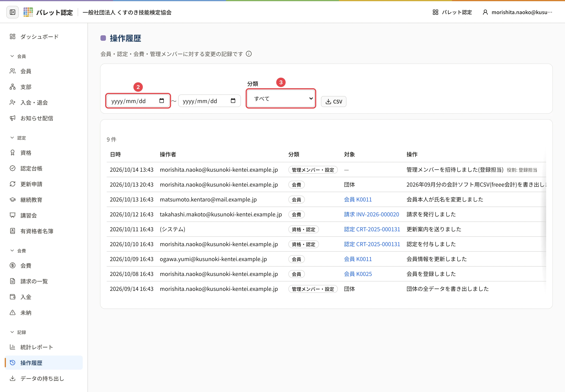Viewport: 565px width, 392px height.
Task: Download the history with the CSV button
Action: pyautogui.click(x=334, y=102)
